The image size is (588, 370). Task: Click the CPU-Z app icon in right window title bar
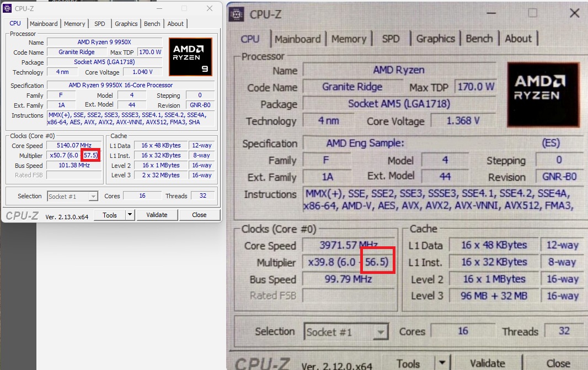[237, 14]
